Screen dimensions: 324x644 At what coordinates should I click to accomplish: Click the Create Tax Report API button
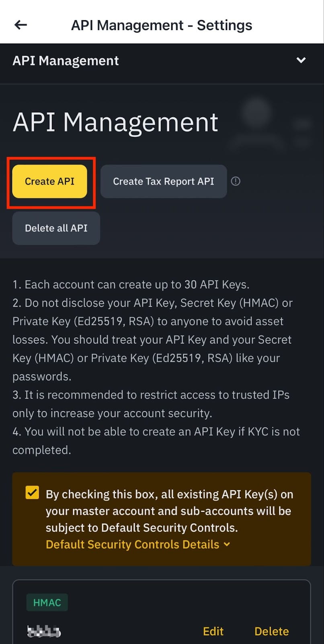(x=163, y=182)
